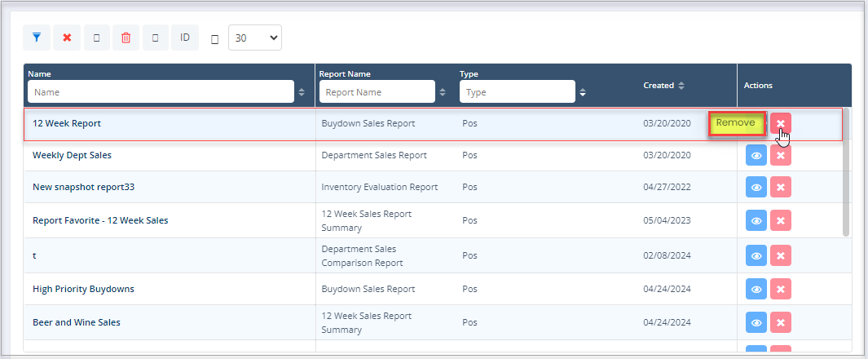Click the red X clear icon in toolbar
Screen dimensions: 868x359
(67, 38)
